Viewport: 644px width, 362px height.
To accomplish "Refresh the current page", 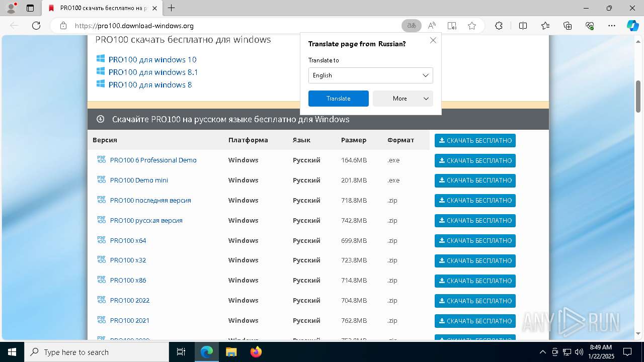I will coord(36,26).
